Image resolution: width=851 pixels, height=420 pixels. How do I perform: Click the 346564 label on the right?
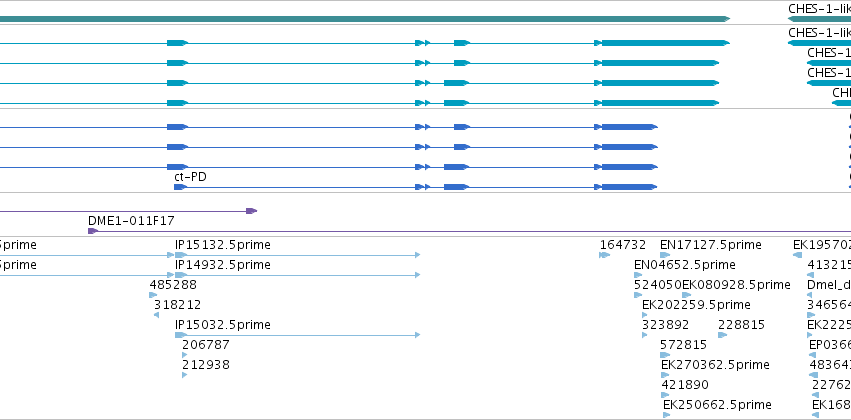tap(829, 304)
